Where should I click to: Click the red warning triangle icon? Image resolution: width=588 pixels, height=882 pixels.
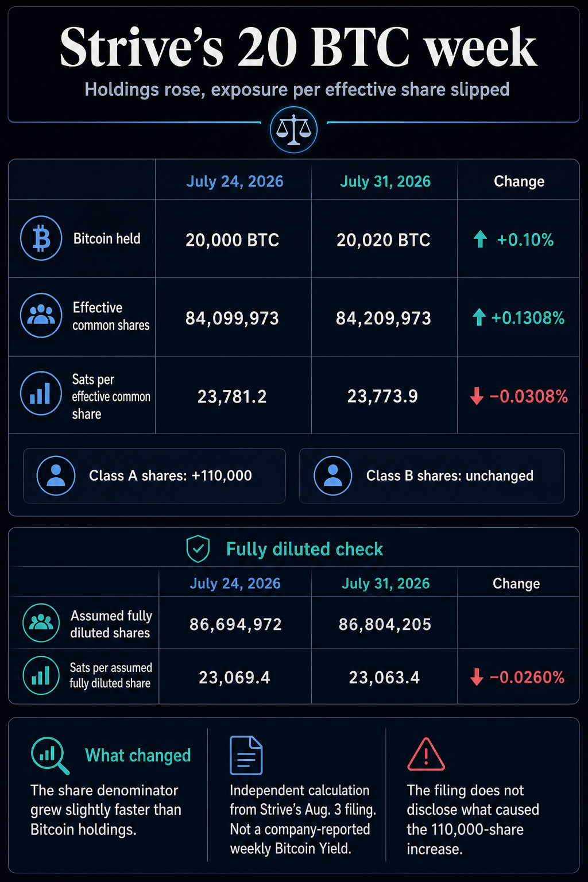pos(425,755)
